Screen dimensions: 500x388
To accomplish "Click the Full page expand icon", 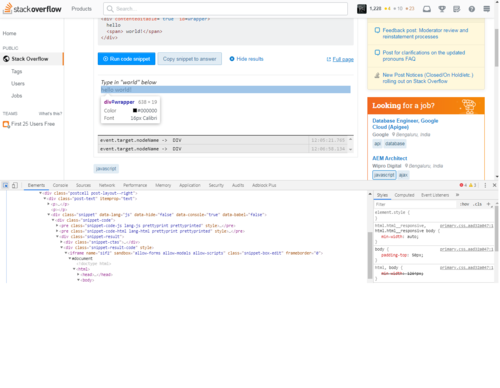I will point(329,59).
